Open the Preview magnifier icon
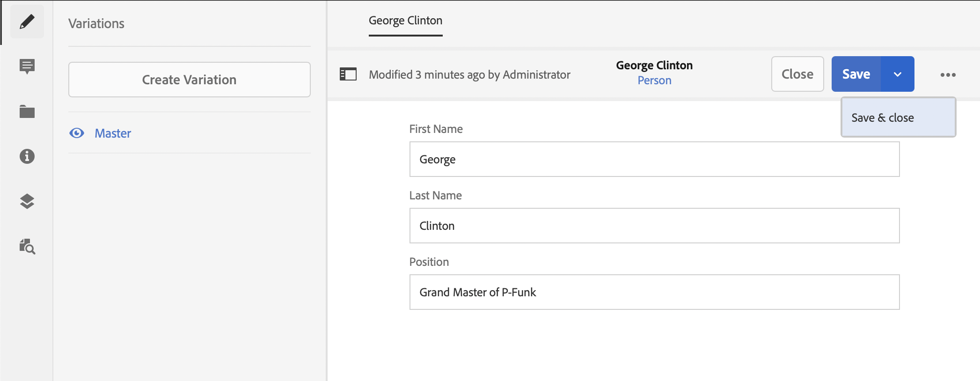The image size is (980, 381). click(27, 246)
